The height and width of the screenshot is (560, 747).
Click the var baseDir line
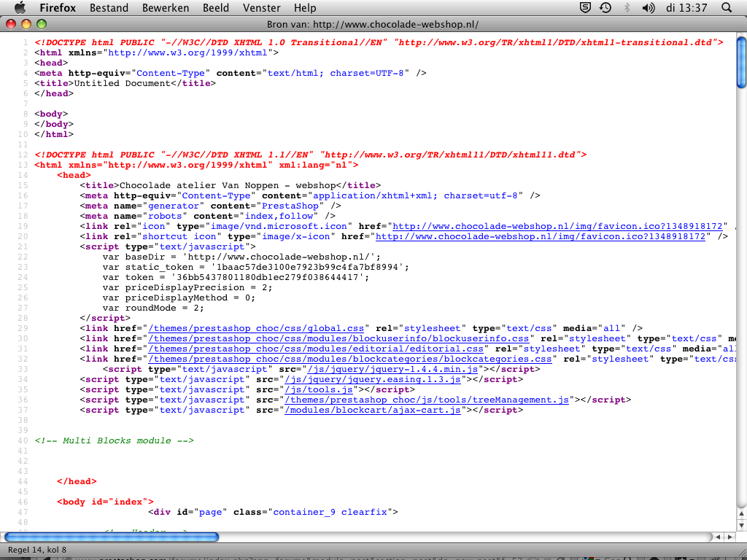(x=241, y=257)
